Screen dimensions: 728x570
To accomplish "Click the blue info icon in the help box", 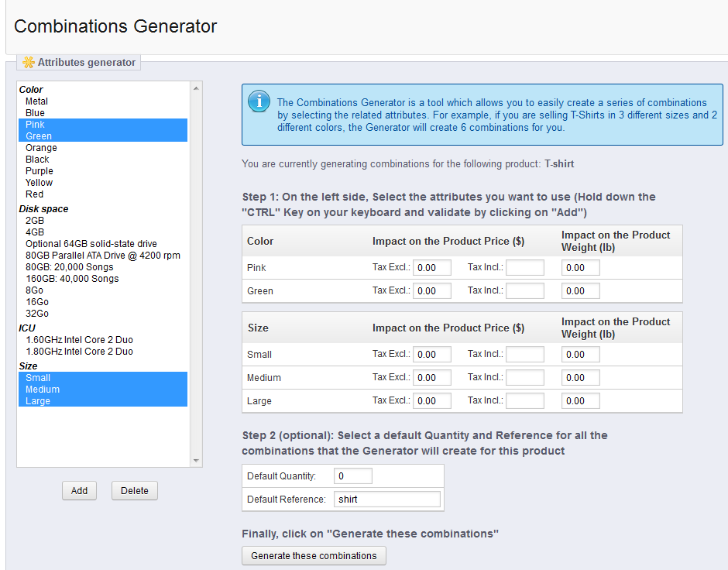I will (x=259, y=101).
